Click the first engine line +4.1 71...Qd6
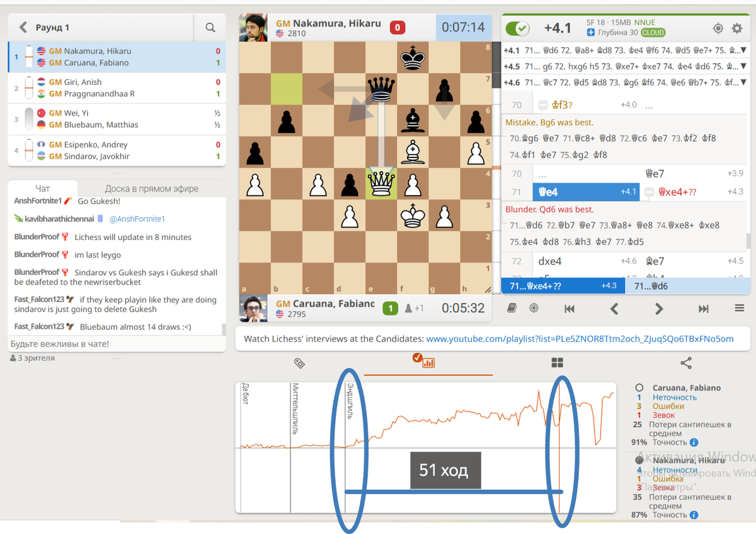Image resolution: width=756 pixels, height=534 pixels. click(625, 50)
